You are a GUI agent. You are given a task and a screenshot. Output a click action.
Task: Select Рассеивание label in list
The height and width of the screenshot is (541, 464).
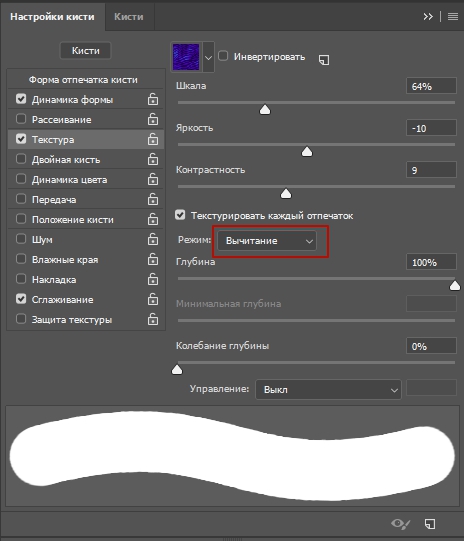pyautogui.click(x=61, y=120)
